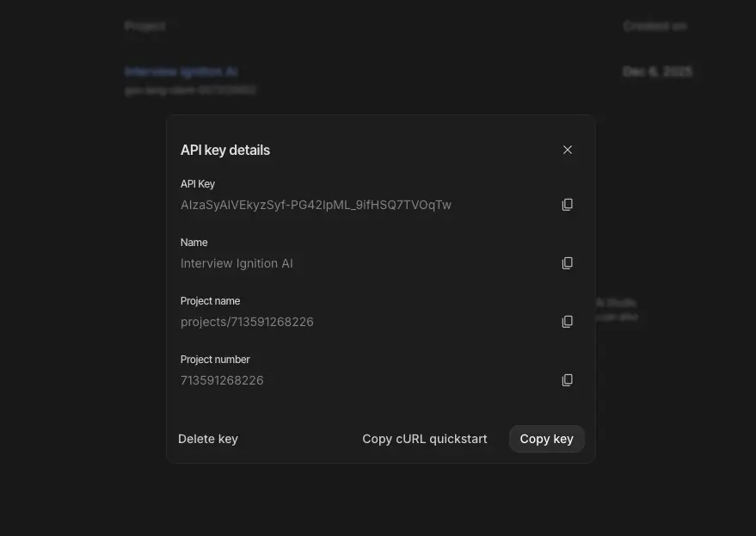
Task: Click the API key details dialog title
Action: point(225,150)
